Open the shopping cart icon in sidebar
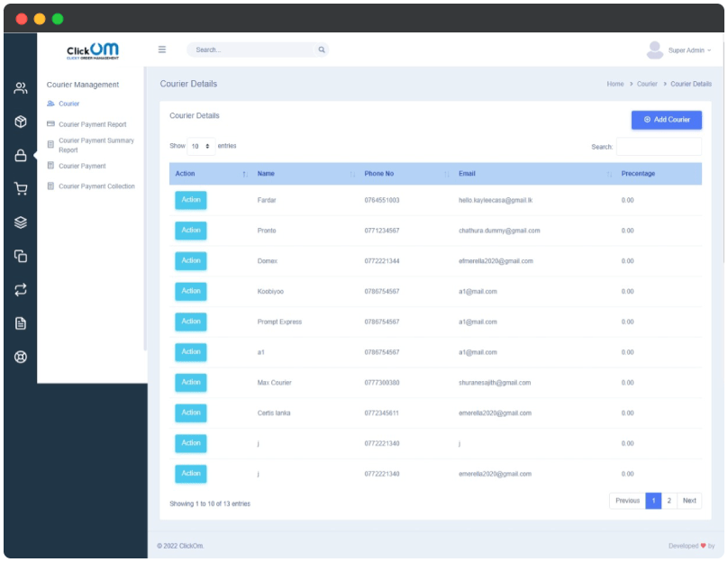 [21, 188]
